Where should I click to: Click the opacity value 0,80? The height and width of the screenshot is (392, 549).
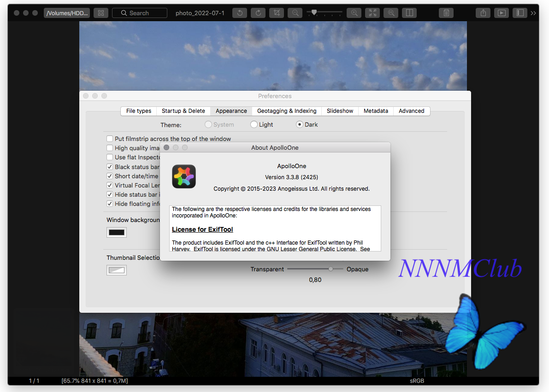point(315,280)
